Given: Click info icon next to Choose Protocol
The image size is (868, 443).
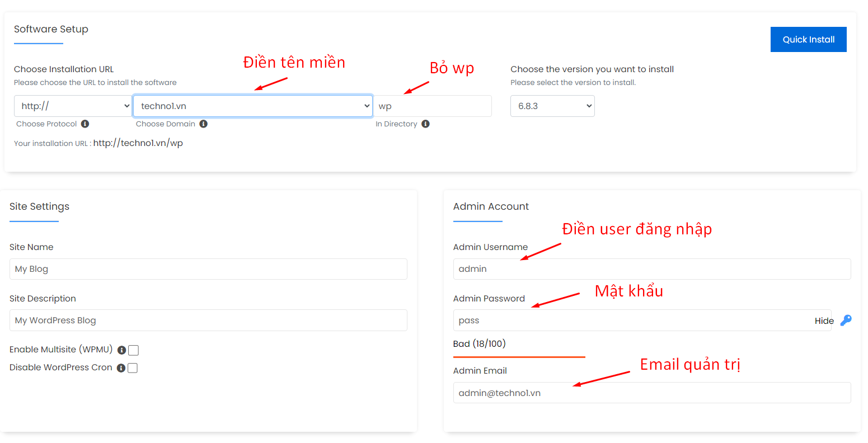Looking at the screenshot, I should pos(85,124).
